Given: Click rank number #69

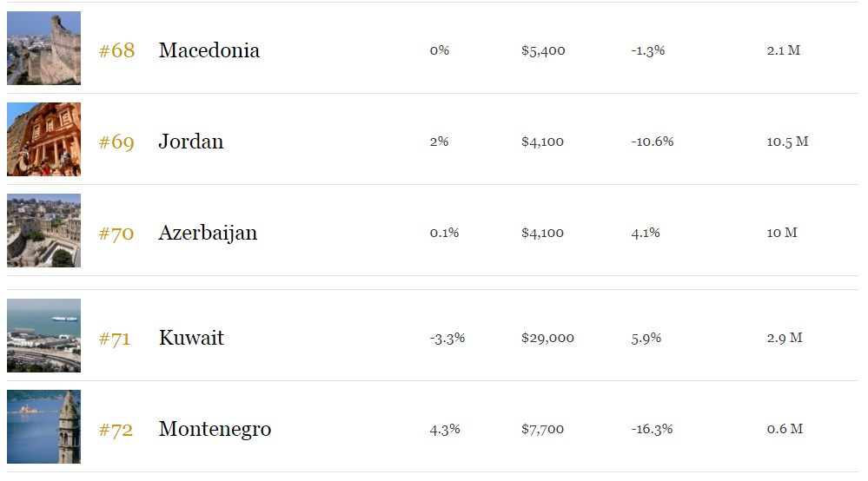Looking at the screenshot, I should click(x=116, y=142).
